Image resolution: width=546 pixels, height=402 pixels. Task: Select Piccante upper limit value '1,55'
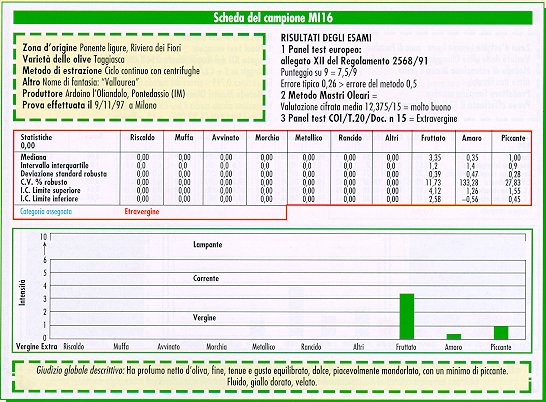click(x=514, y=191)
